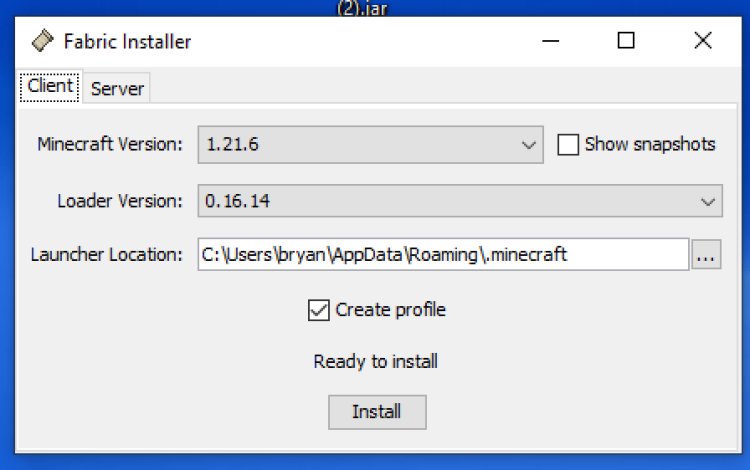Viewport: 750px width, 470px height.
Task: Expand the Loader Version dropdown showing 0.16.14
Action: click(x=460, y=201)
